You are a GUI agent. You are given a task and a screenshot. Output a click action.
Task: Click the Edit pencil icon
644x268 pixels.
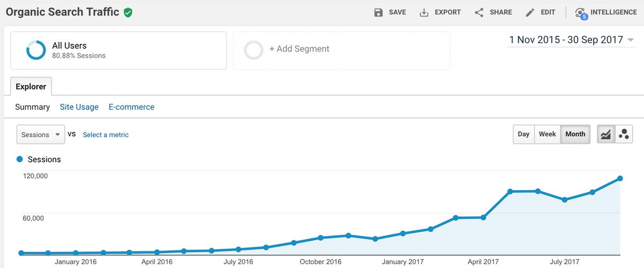(x=530, y=12)
